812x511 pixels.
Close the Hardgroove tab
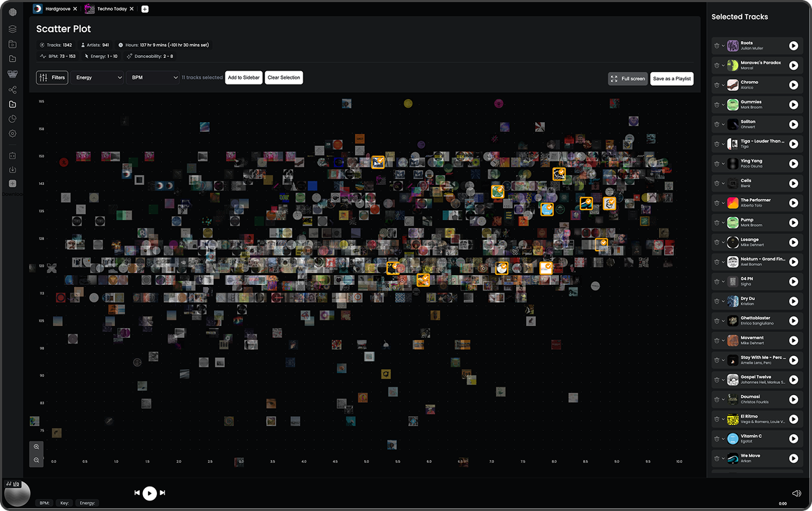(x=75, y=9)
